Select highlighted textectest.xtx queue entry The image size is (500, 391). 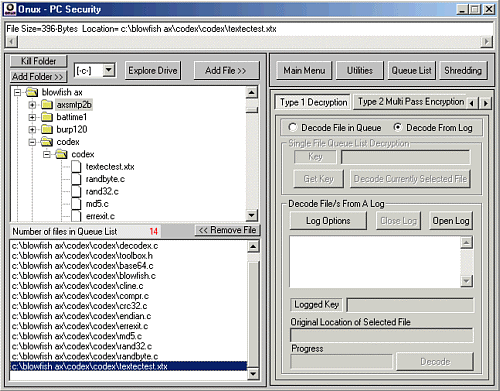click(x=129, y=366)
